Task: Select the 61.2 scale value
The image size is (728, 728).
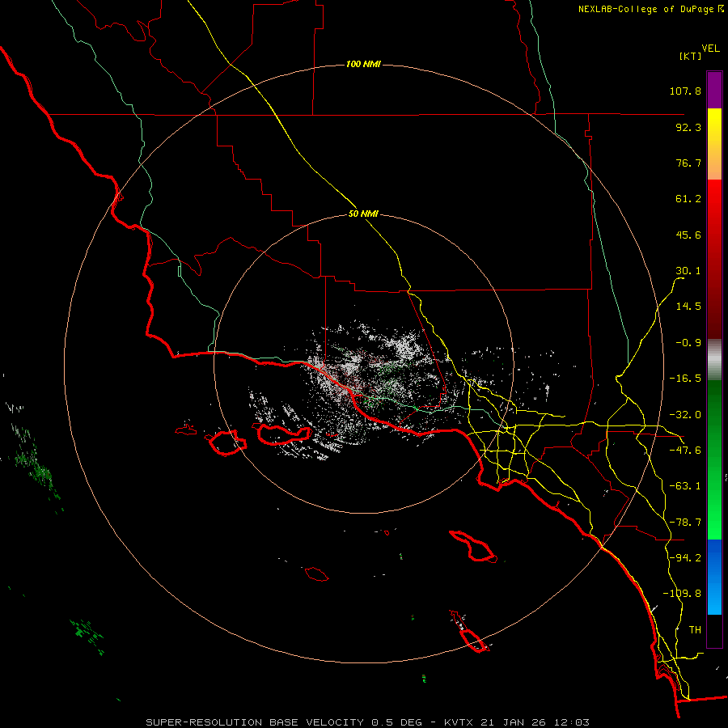Action: click(688, 199)
